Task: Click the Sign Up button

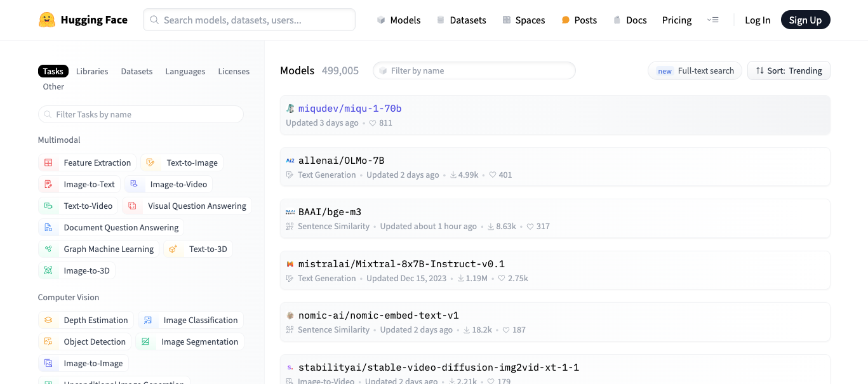Action: click(805, 20)
